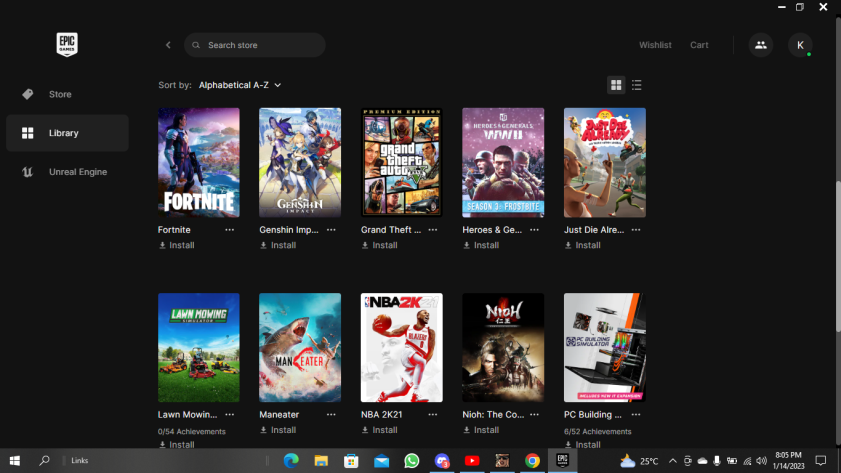Open the three-dot menu for Maneater
Image resolution: width=841 pixels, height=473 pixels.
coord(331,415)
